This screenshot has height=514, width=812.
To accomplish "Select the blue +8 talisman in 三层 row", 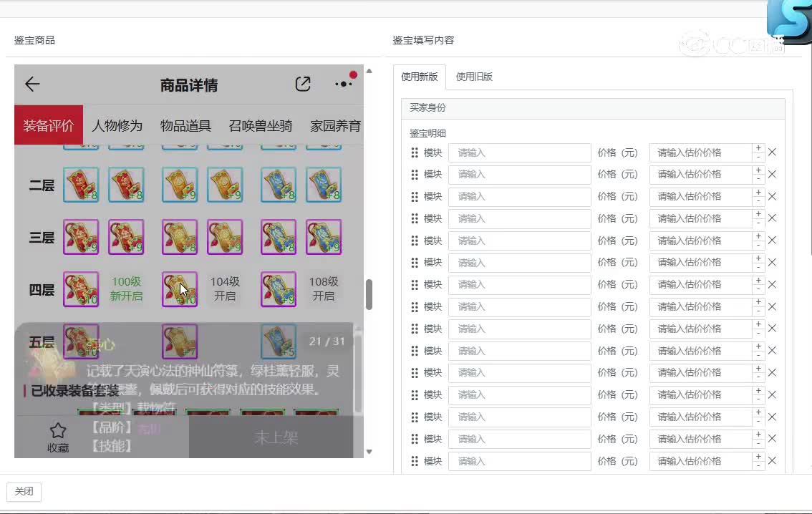I will point(279,237).
